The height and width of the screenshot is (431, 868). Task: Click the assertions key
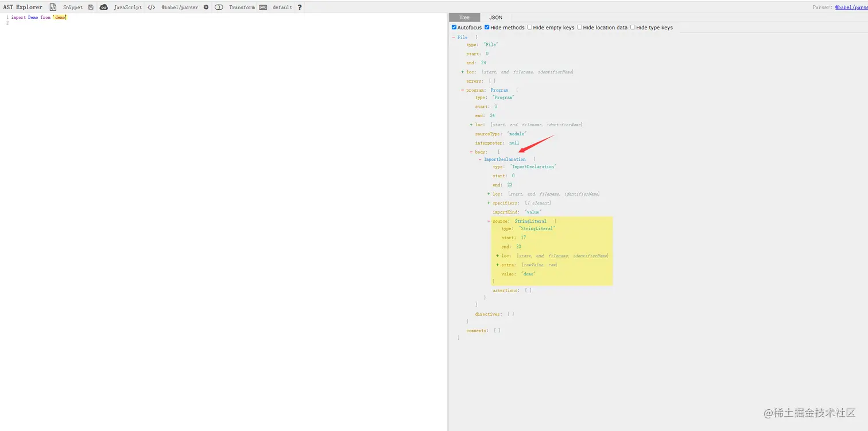pyautogui.click(x=507, y=290)
